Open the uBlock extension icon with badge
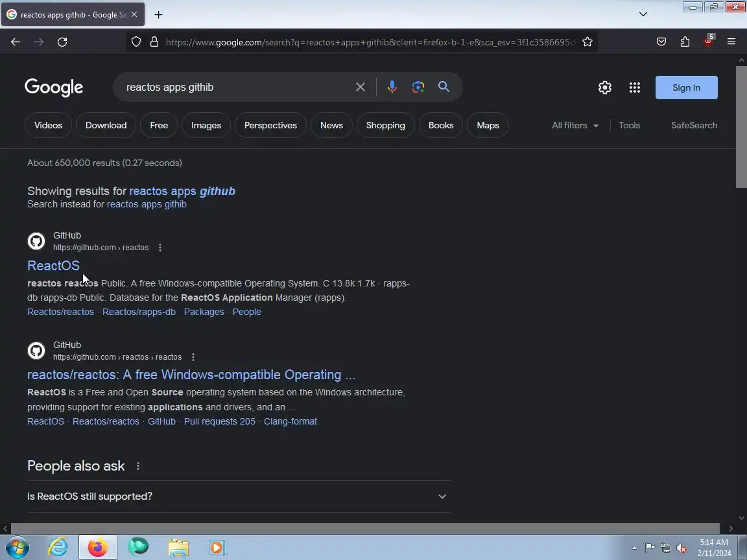This screenshot has height=560, width=747. 708,41
